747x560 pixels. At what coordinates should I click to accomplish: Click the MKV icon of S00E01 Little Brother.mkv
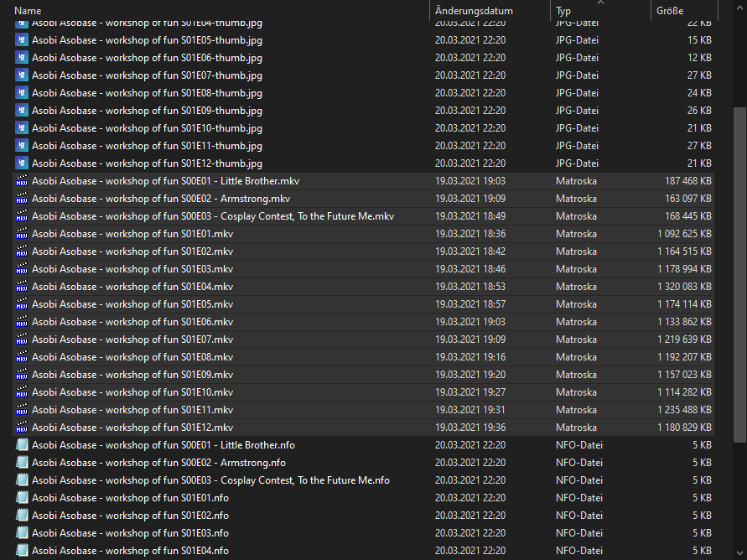point(22,181)
